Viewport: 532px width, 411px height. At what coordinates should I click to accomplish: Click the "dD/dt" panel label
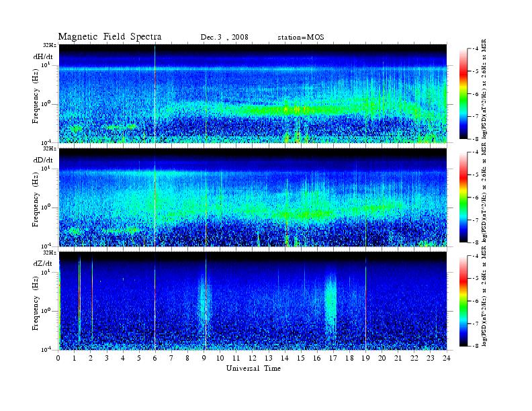click(43, 160)
